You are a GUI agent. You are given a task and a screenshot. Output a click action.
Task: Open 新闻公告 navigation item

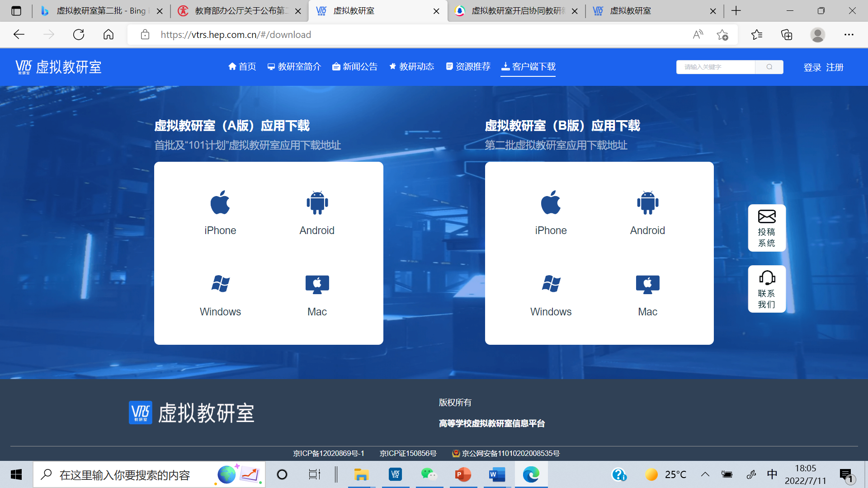[x=355, y=67]
